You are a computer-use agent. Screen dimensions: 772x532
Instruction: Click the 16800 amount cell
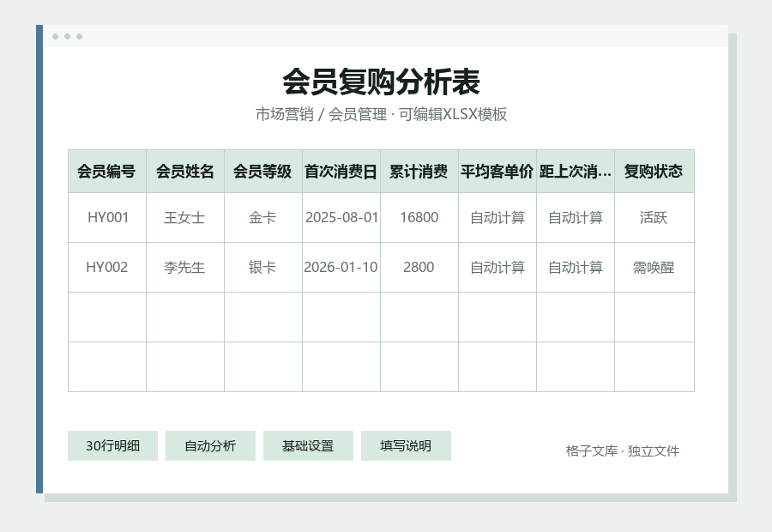tap(419, 218)
